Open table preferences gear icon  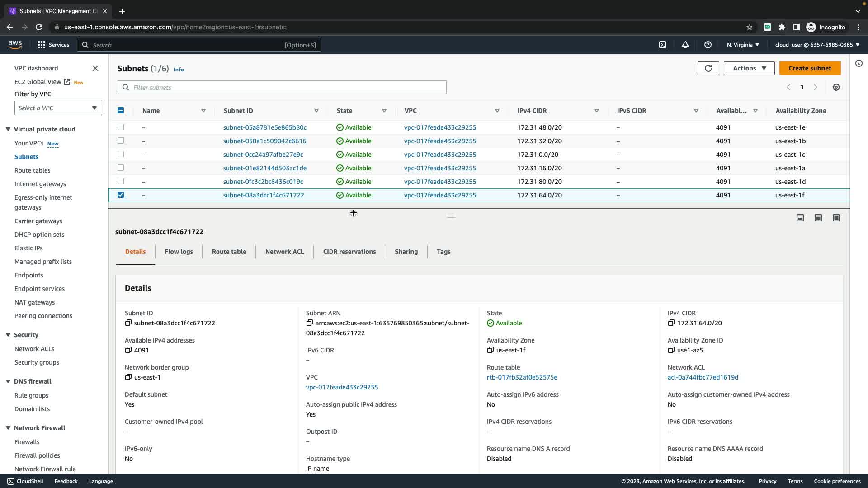[x=836, y=87]
